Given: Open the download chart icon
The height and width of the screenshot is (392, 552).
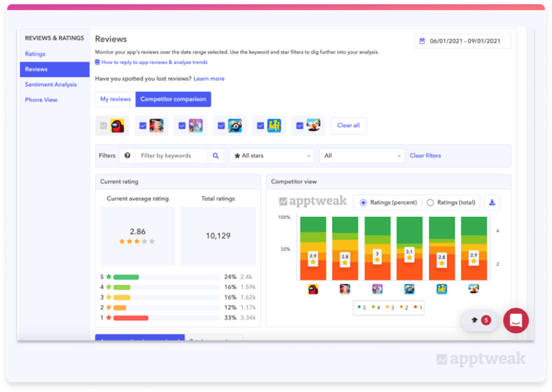Looking at the screenshot, I should [492, 202].
